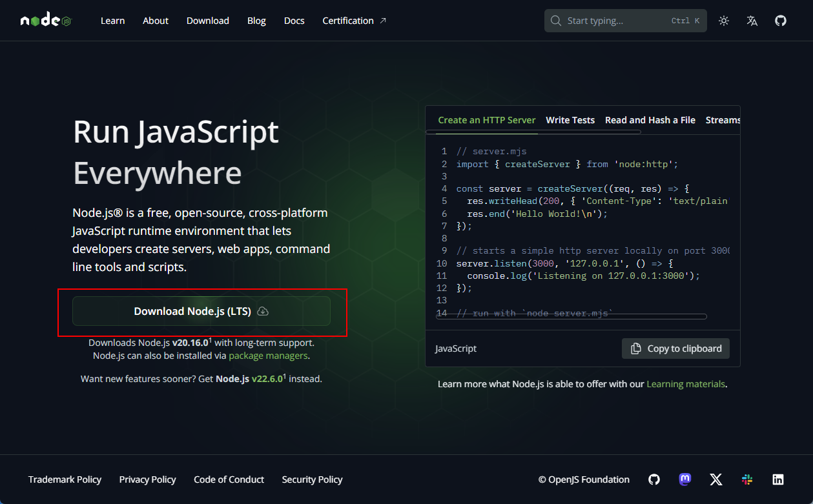Toggle the light/dark theme sun icon
The width and height of the screenshot is (813, 504).
point(724,21)
